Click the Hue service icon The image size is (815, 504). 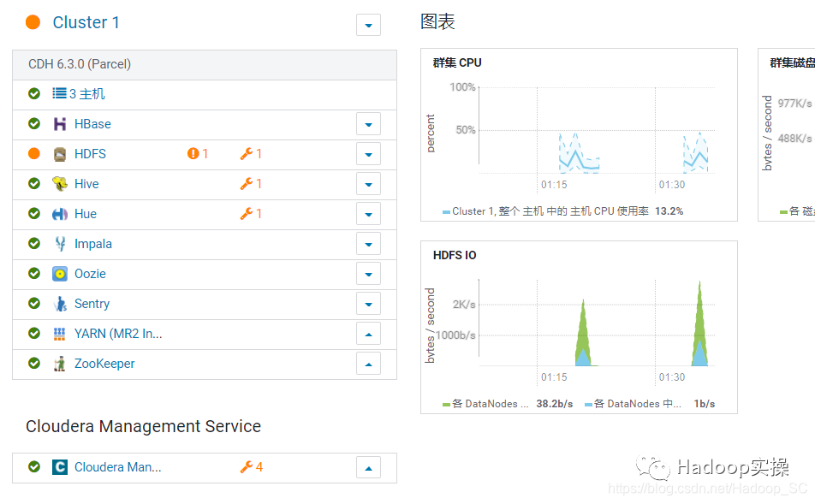[x=60, y=214]
